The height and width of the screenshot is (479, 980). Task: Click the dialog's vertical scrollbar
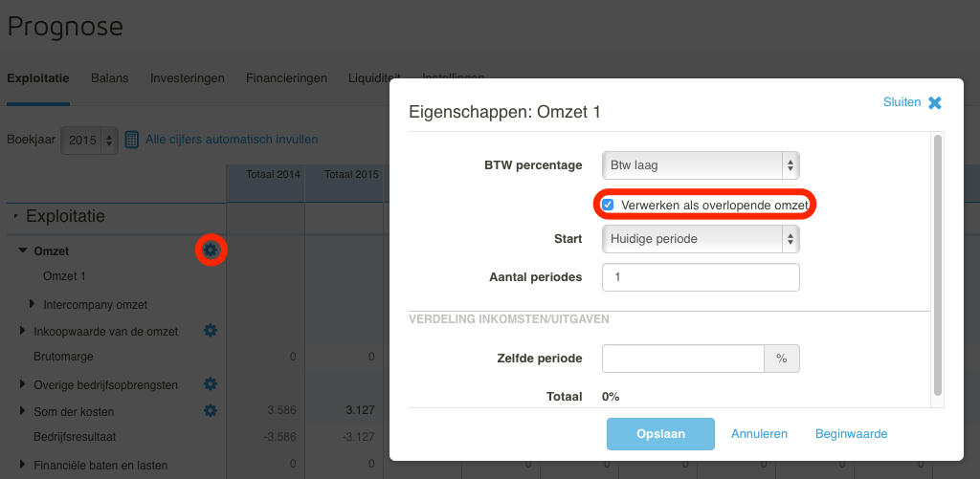click(938, 266)
